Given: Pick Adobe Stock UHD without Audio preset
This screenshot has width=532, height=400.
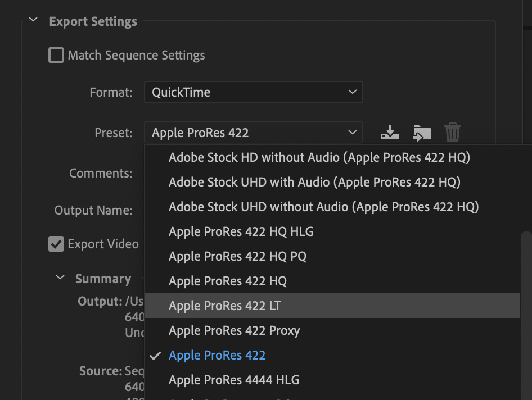Looking at the screenshot, I should [x=323, y=207].
